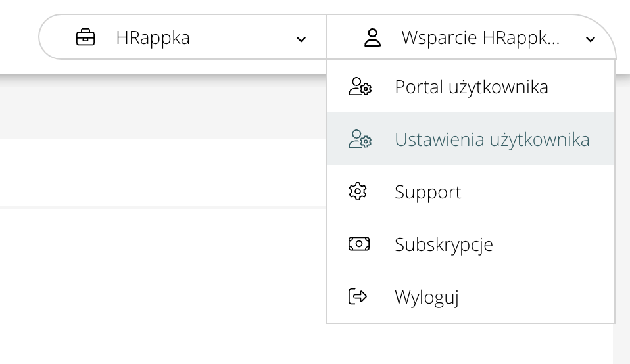Go to Subskrypcje menu item
630x364 pixels.
(443, 244)
